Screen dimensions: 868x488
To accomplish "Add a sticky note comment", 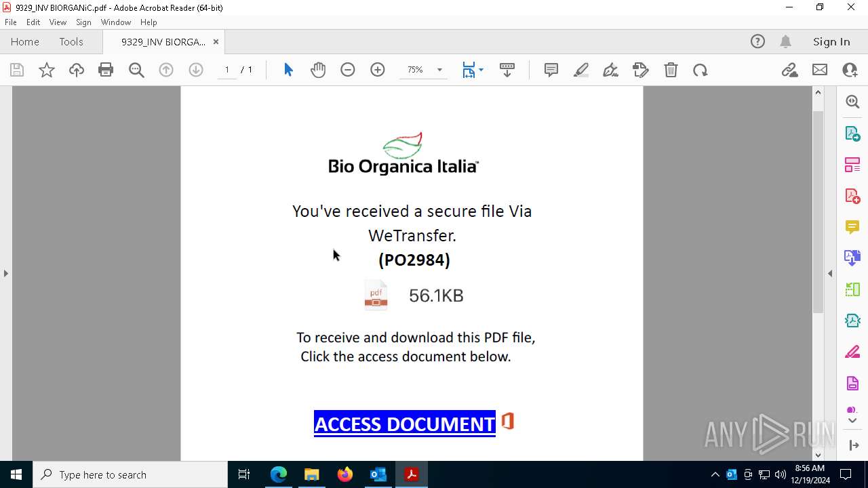I will pyautogui.click(x=551, y=70).
